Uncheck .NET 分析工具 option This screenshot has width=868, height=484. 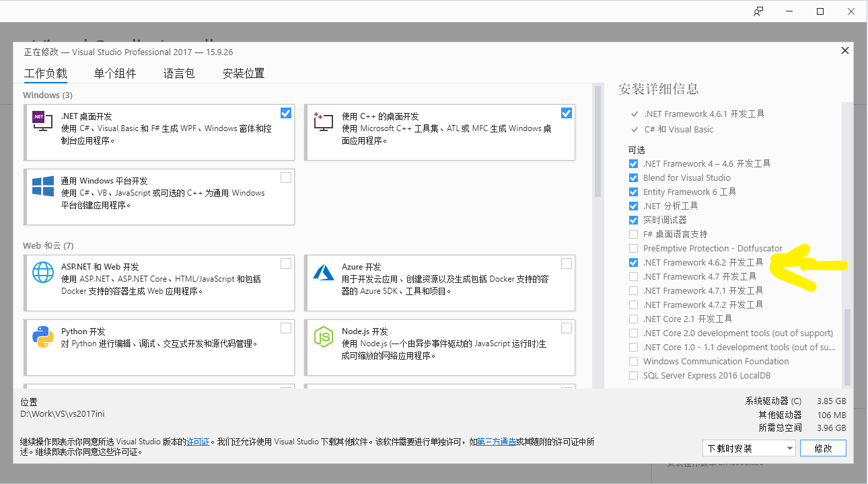click(633, 206)
